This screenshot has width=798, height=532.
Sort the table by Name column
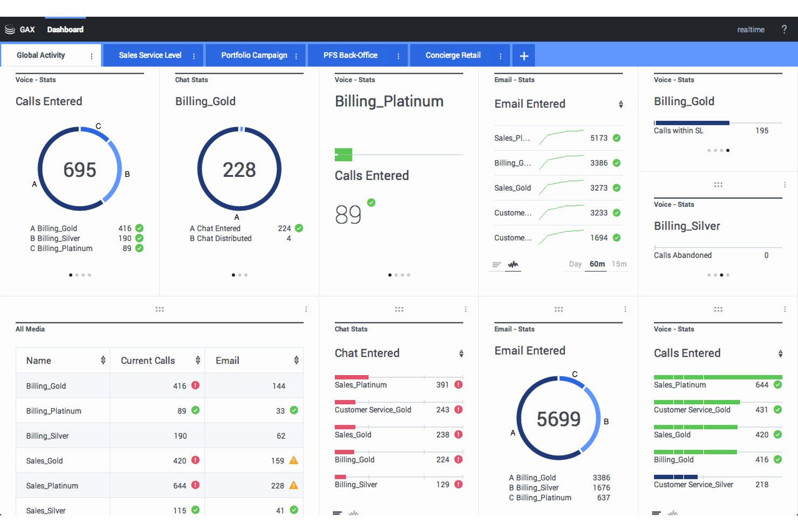(x=103, y=360)
